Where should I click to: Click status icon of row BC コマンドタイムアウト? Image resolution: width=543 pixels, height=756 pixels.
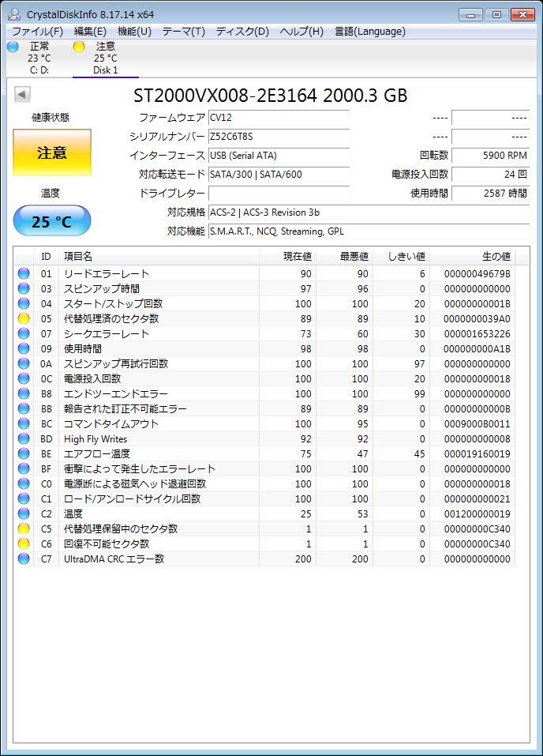point(24,423)
